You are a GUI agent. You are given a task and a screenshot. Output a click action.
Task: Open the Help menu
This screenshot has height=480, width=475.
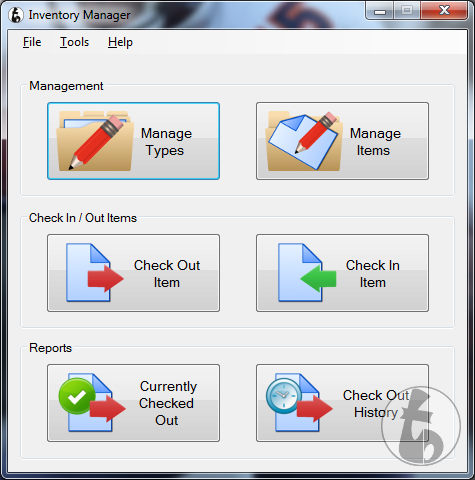pos(120,42)
